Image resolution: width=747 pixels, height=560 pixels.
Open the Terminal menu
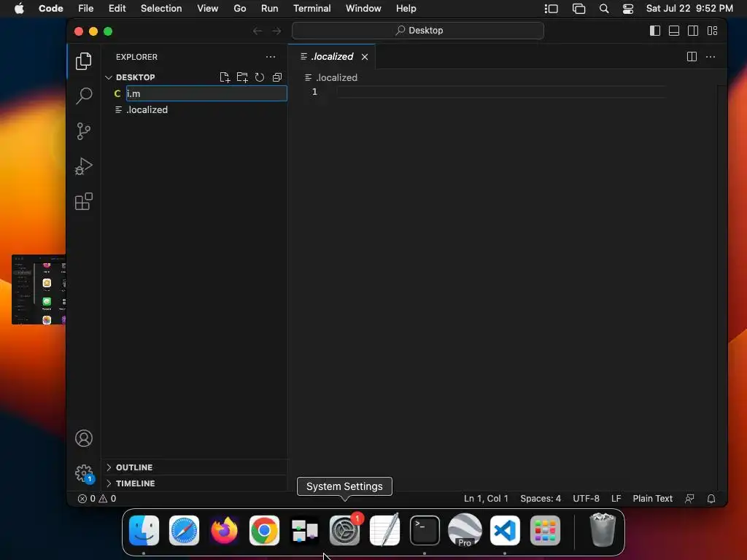(311, 9)
